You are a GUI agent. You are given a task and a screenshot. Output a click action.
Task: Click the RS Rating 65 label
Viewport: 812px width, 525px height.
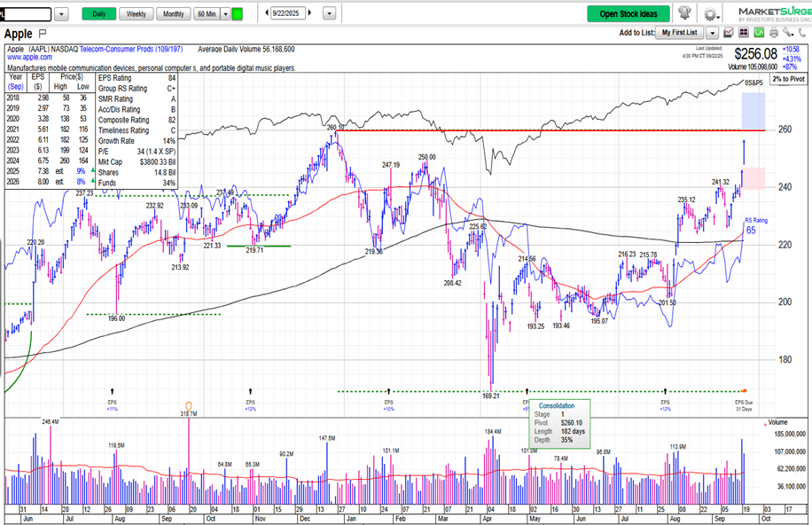(755, 226)
